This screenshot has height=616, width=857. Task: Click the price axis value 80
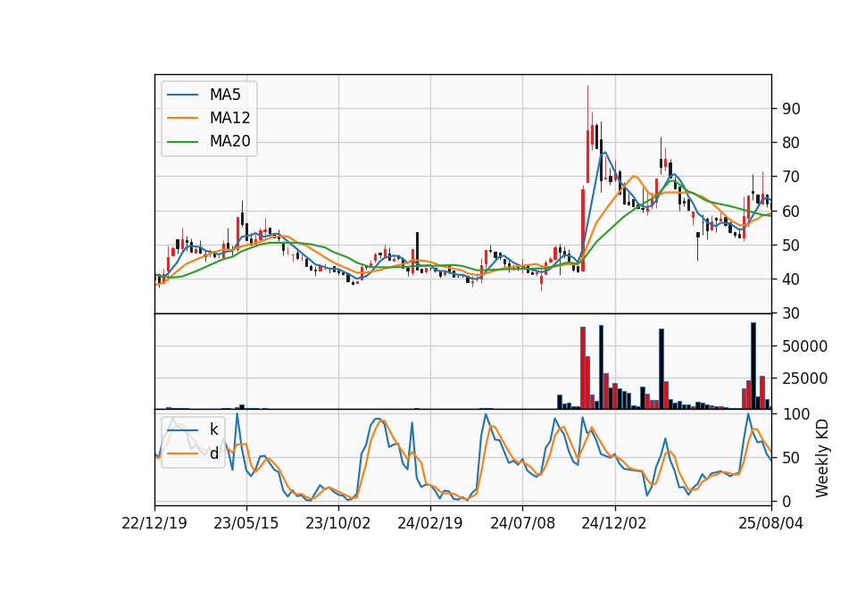point(792,143)
